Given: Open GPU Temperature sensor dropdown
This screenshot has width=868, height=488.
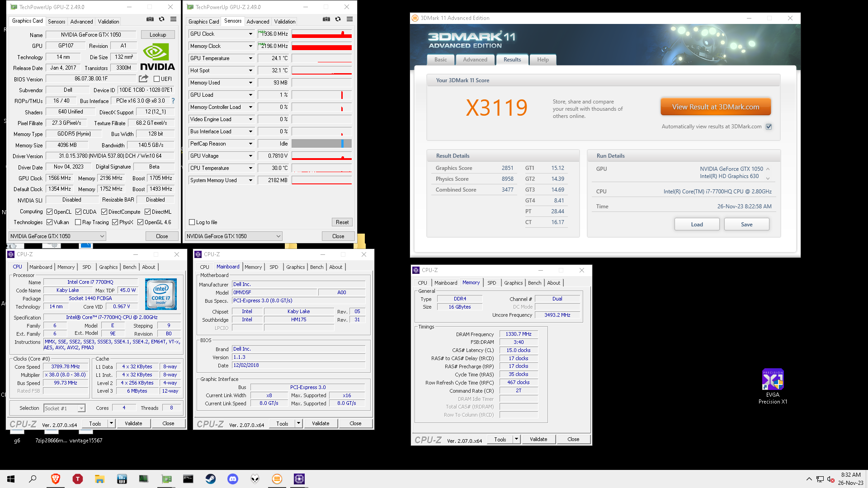Looking at the screenshot, I should point(250,58).
